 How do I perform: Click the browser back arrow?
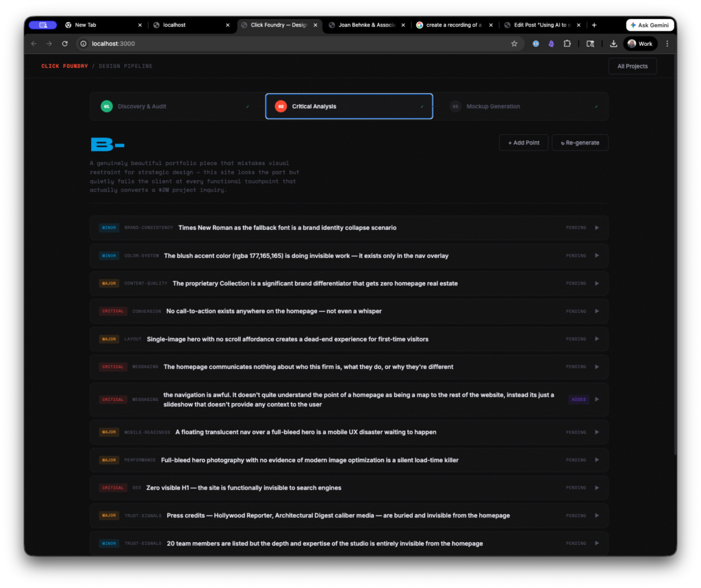[x=34, y=44]
